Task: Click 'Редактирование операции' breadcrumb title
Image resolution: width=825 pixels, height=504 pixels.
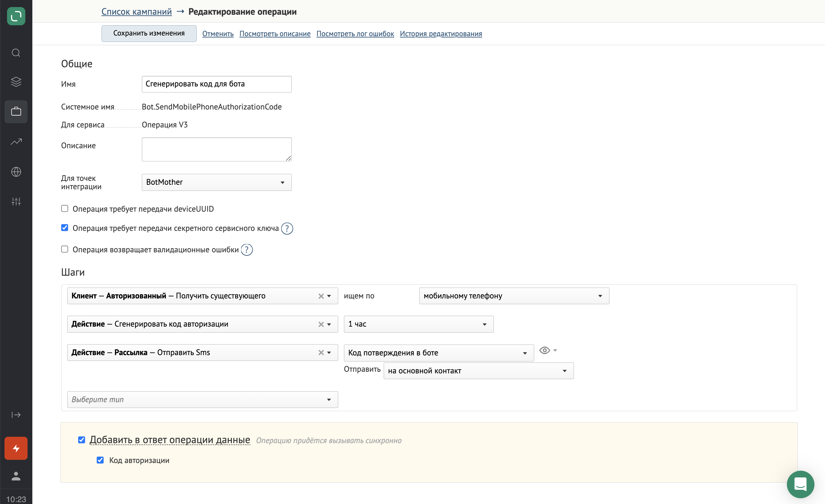Action: (242, 12)
